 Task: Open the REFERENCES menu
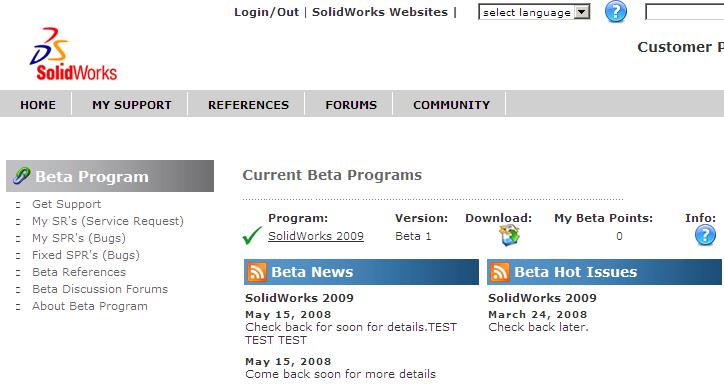coord(248,105)
